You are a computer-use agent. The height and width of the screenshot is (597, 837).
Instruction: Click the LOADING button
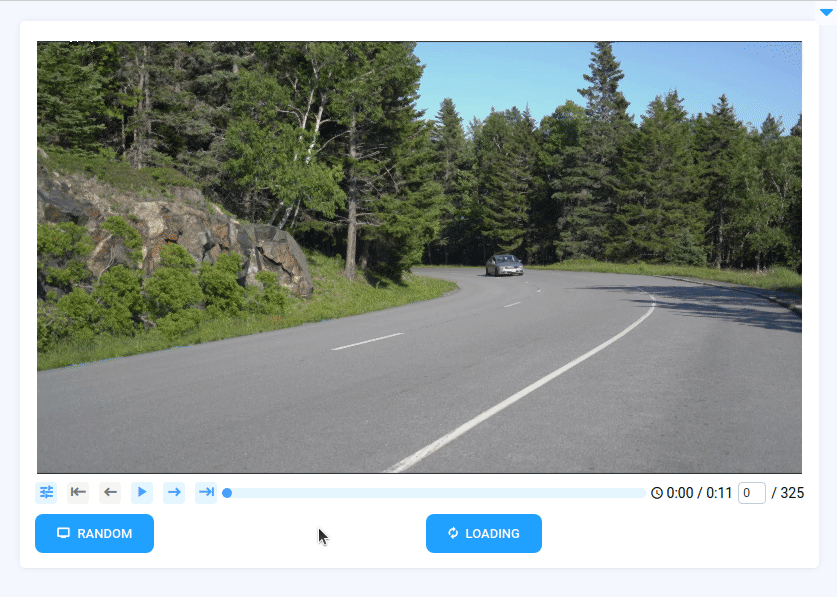[484, 533]
